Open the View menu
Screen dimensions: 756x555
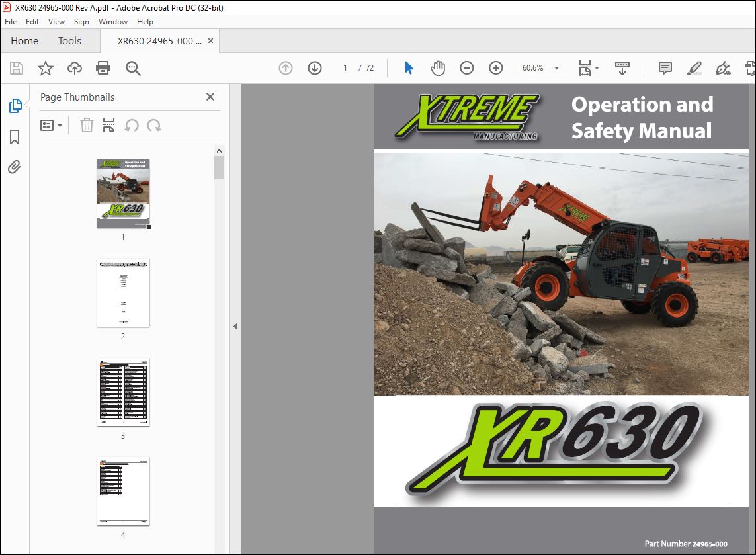(56, 22)
